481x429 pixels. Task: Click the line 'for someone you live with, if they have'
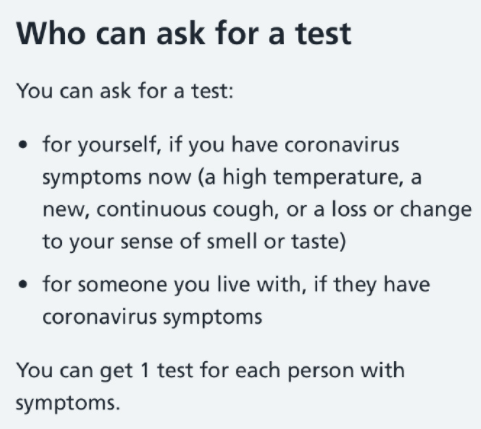236,285
